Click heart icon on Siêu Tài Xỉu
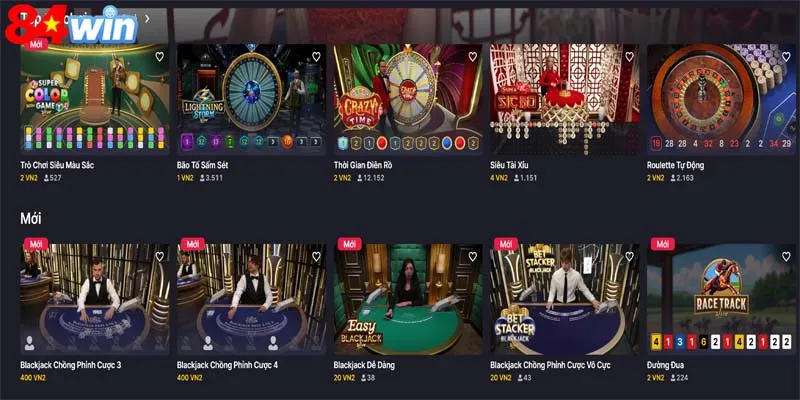This screenshot has width=800, height=400. [x=630, y=57]
